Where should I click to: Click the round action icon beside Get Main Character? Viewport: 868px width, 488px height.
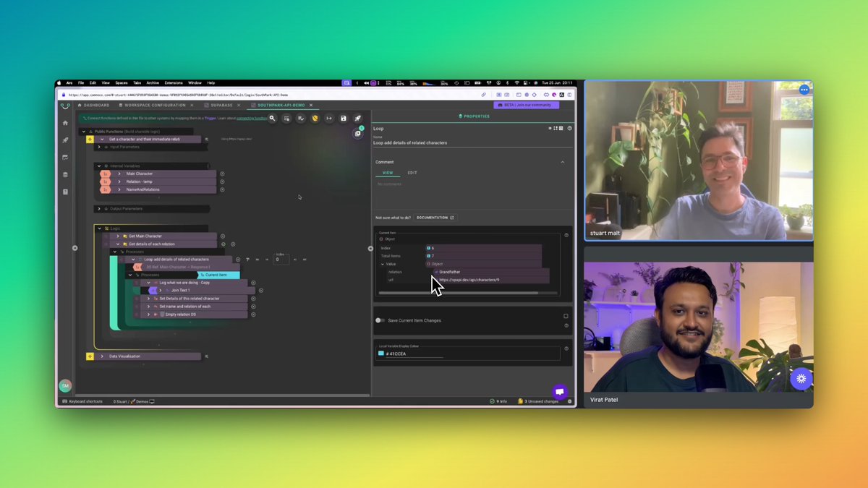coord(222,236)
